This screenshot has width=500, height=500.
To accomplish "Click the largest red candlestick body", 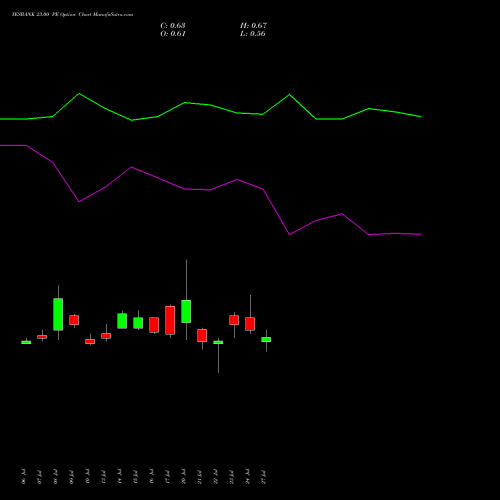I will coord(170,320).
